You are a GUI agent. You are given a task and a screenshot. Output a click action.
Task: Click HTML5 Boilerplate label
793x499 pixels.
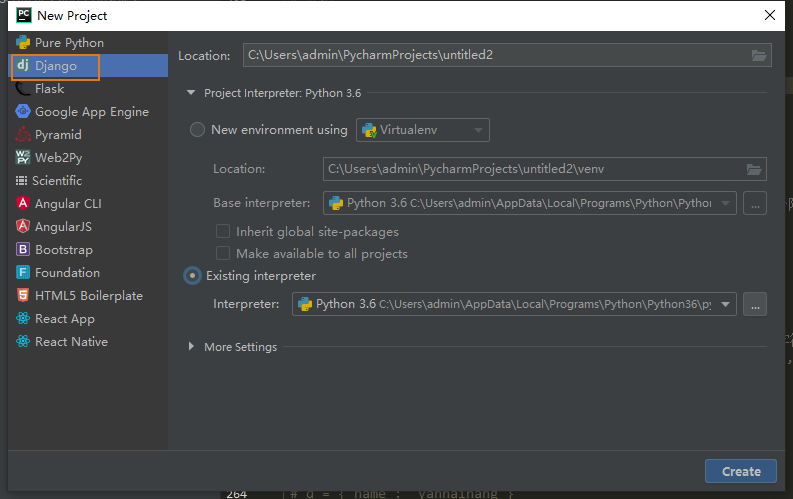(x=89, y=296)
